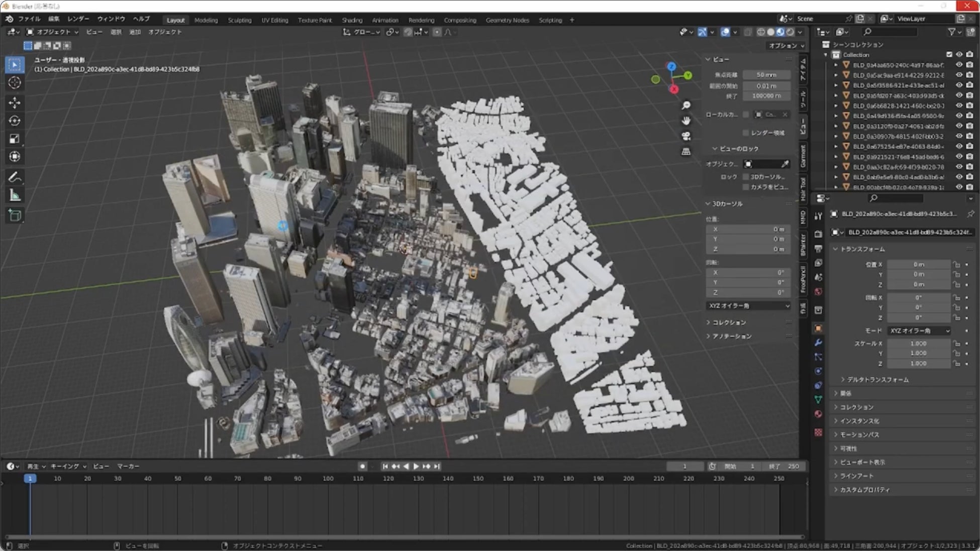This screenshot has width=980, height=551.
Task: Open the オプション button in the viewport header
Action: (786, 46)
